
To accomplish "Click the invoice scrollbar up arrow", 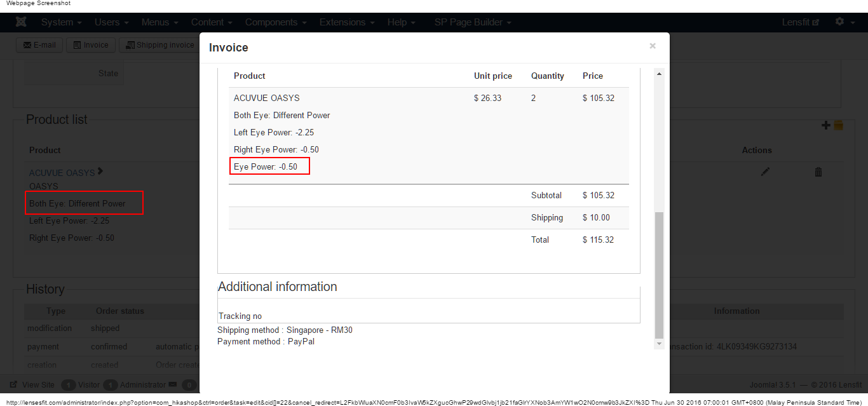I will pos(659,74).
